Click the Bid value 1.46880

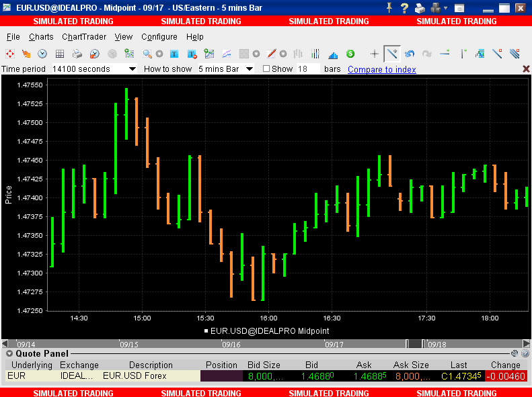point(317,376)
